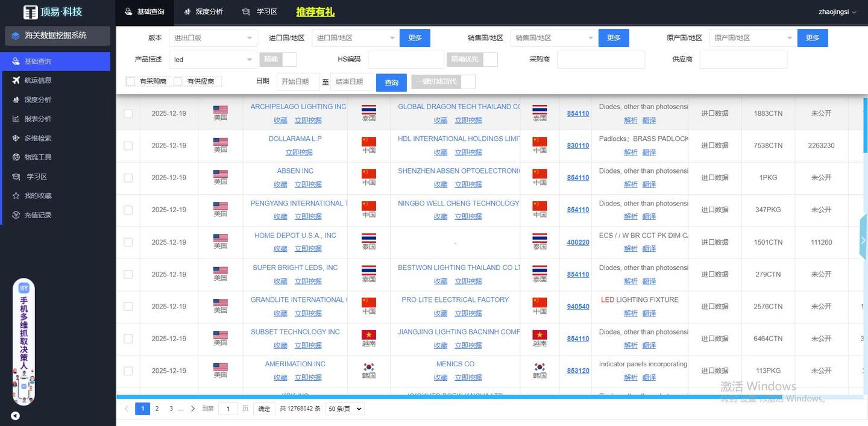The height and width of the screenshot is (426, 868).
Task: Click the 确定 page jump button
Action: tap(264, 409)
